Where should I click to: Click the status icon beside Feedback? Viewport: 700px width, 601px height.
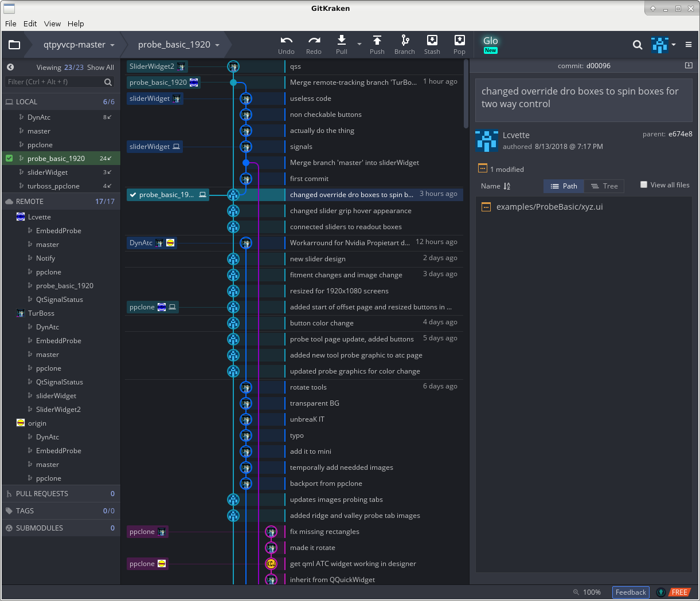click(661, 592)
